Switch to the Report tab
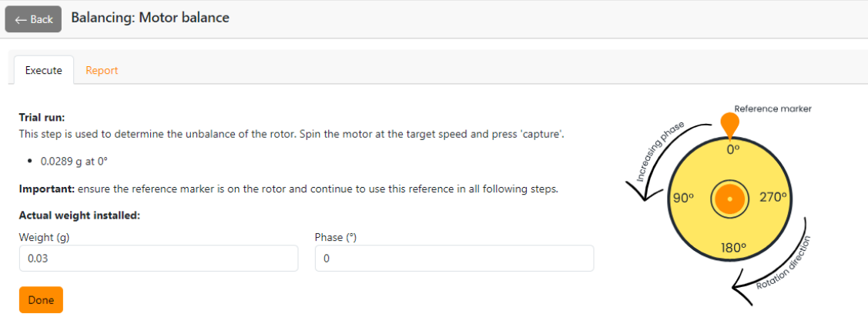This screenshot has width=868, height=324. click(x=102, y=70)
